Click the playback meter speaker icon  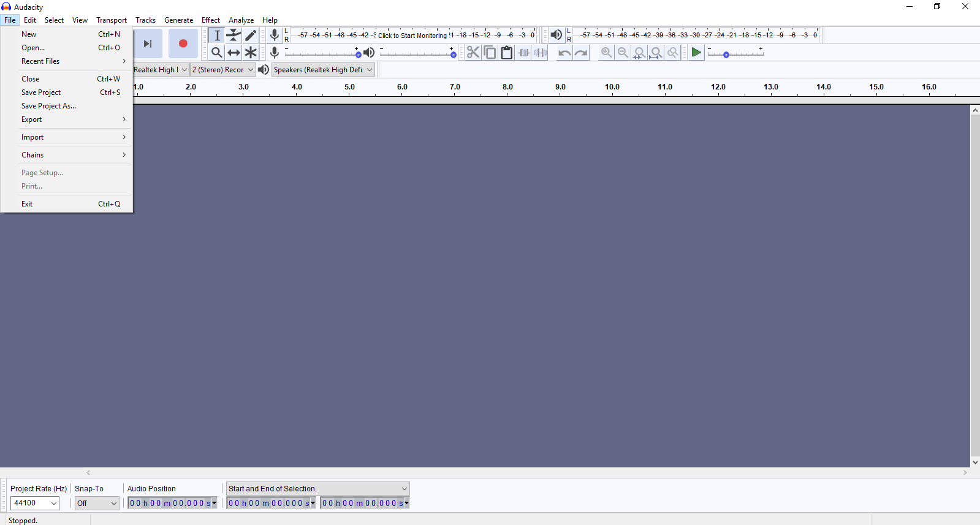point(556,35)
